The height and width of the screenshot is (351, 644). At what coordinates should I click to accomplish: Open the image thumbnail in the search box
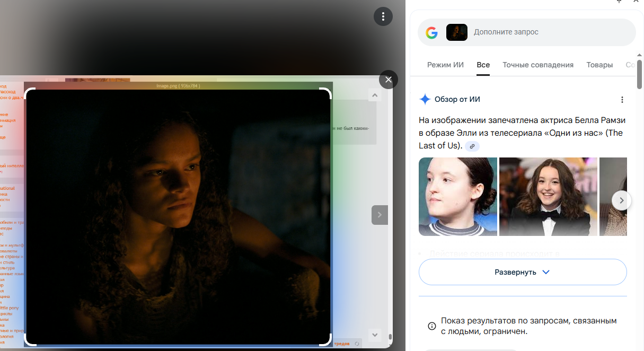(457, 32)
